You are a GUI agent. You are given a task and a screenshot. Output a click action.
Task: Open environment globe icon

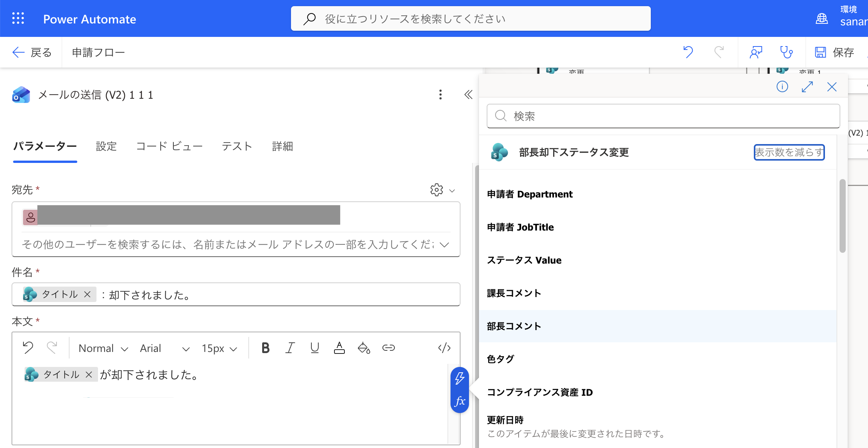[x=822, y=18]
